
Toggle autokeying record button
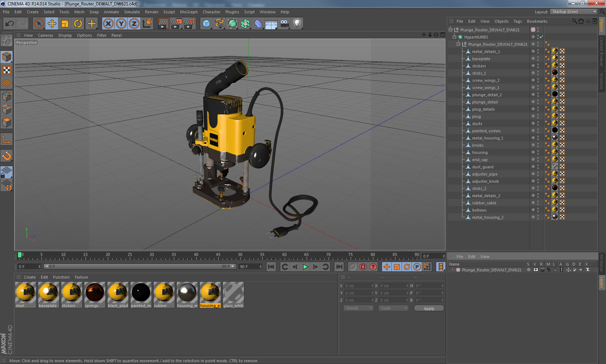(363, 267)
